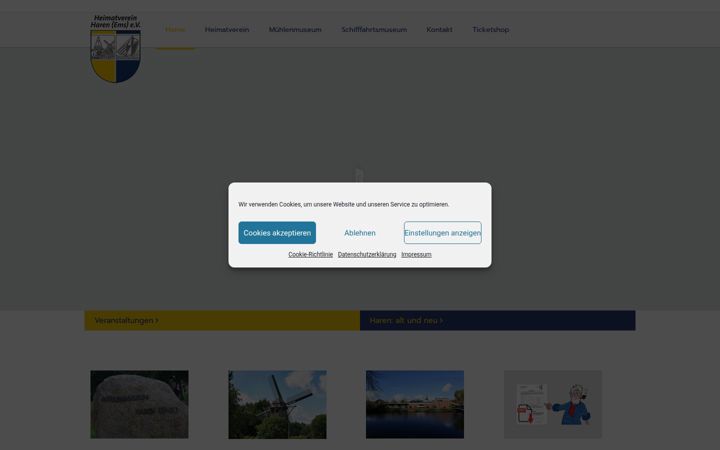The height and width of the screenshot is (450, 720).
Task: Open the Veranstaltungen yellow banner link
Action: pos(222,321)
